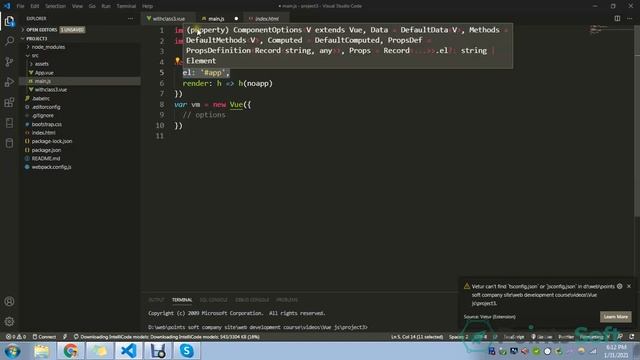Click the notifications bell in status bar
This screenshot has width=640, height=360.
(x=631, y=337)
